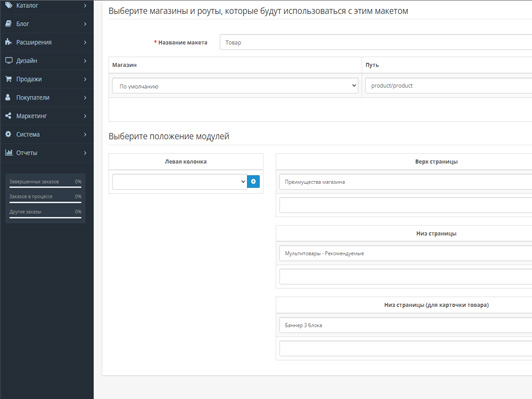The height and width of the screenshot is (399, 532).
Task: Open the Левая колонка module dropdown
Action: pyautogui.click(x=179, y=182)
